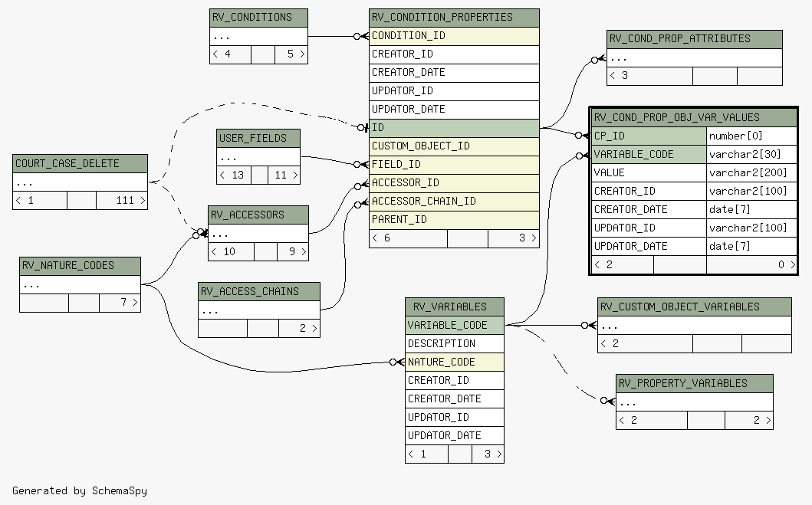Click the varchar2[30] type cell

click(751, 154)
